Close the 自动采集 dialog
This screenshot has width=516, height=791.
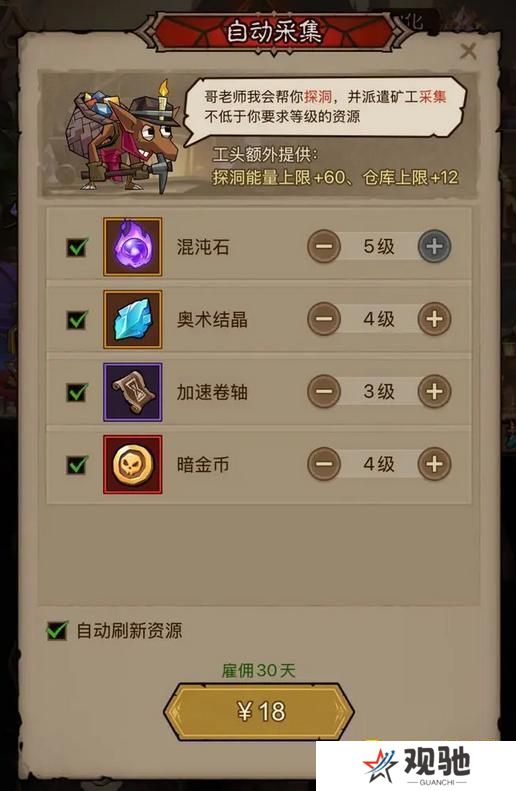[x=469, y=51]
